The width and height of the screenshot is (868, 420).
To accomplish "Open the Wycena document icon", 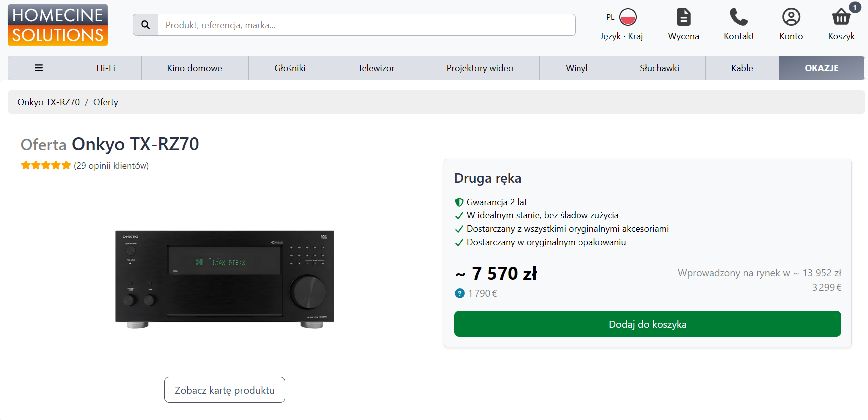I will (683, 17).
